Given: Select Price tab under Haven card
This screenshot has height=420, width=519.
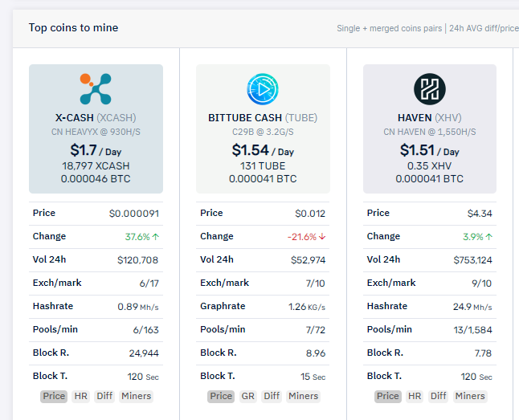Looking at the screenshot, I should (x=388, y=396).
